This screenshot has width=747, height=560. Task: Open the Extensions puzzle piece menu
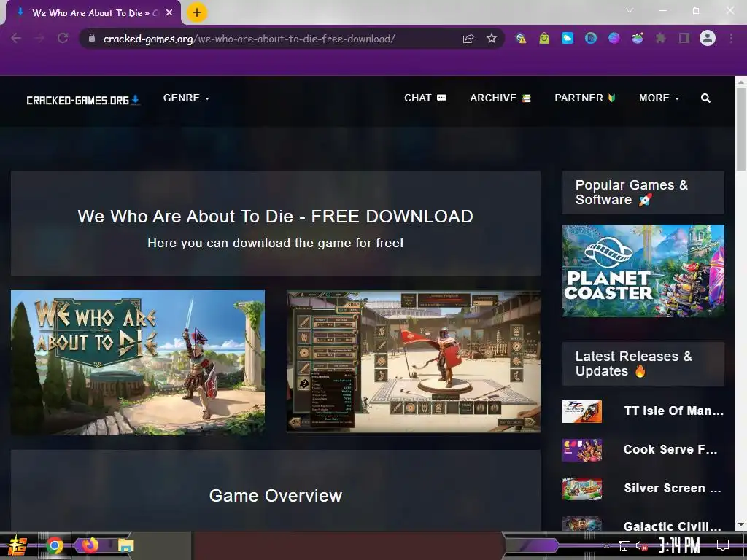(661, 39)
